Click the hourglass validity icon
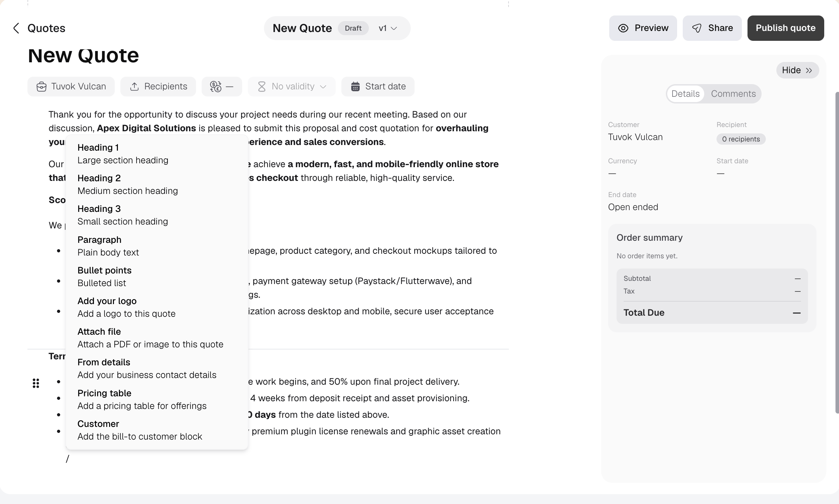 (261, 87)
